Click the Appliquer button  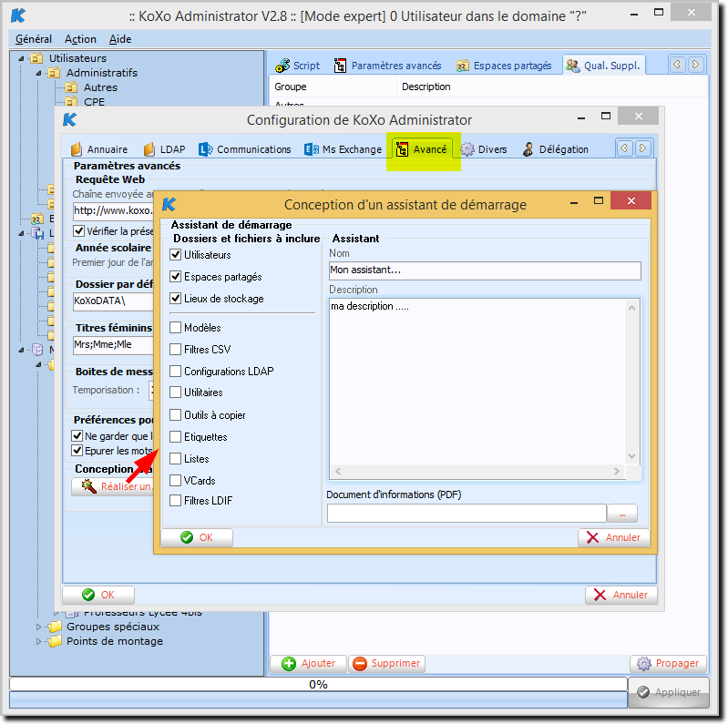tap(669, 692)
